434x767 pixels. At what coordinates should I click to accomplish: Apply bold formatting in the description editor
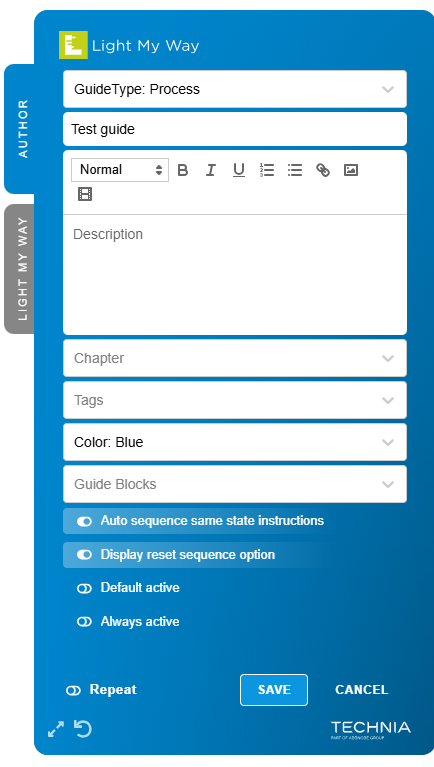(x=183, y=170)
